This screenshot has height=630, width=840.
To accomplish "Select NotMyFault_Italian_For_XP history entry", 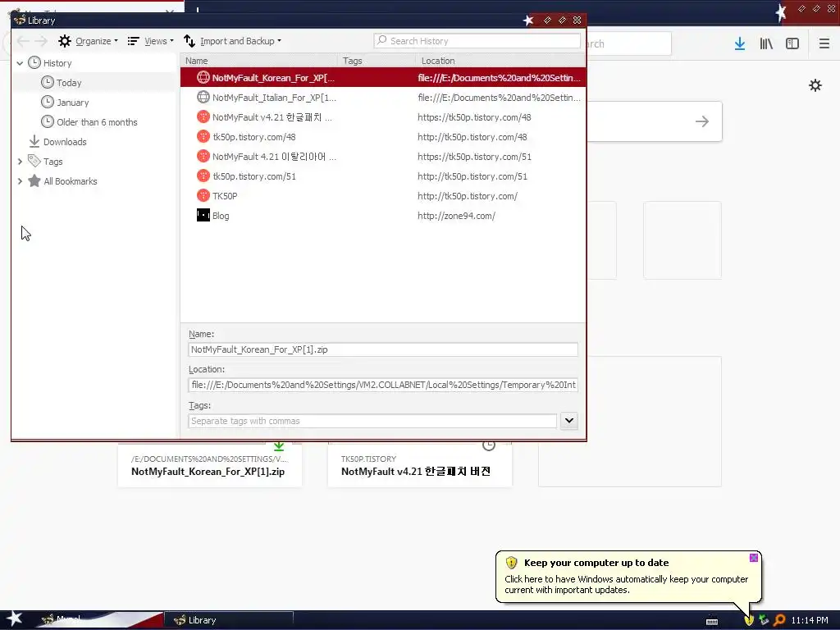I will (383, 98).
